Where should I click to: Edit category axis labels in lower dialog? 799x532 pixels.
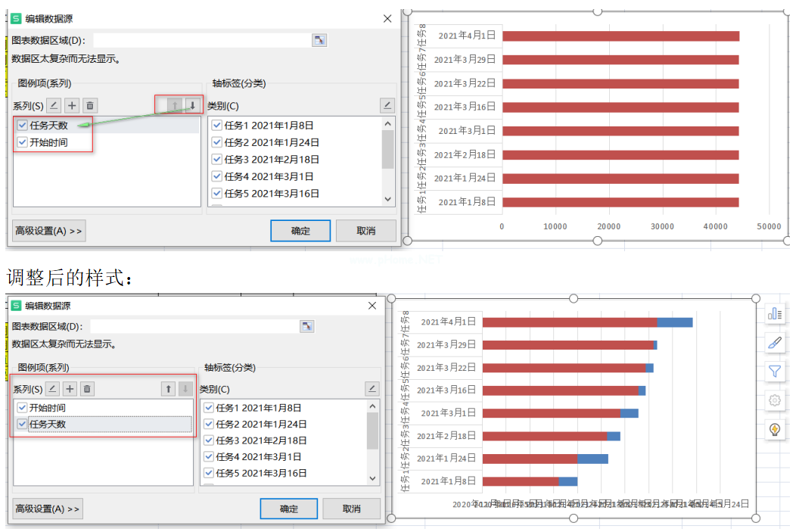pos(372,389)
